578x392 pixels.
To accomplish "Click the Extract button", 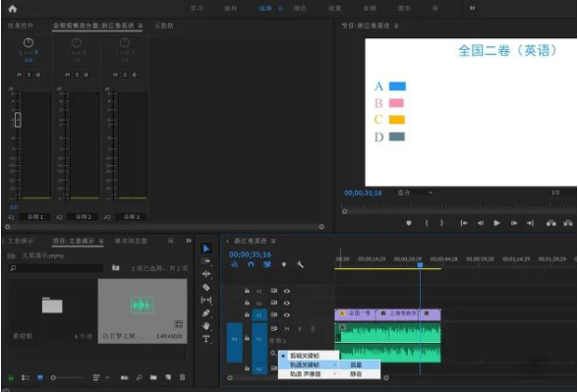I will point(568,223).
